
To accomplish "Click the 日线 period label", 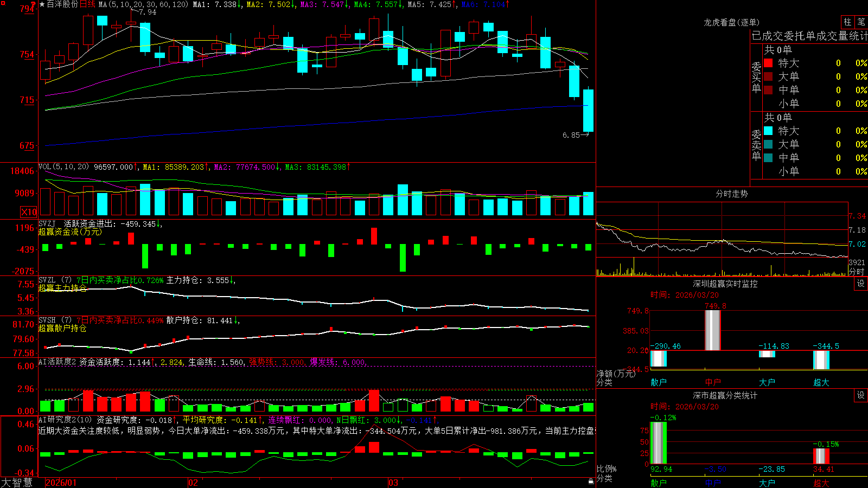I will 87,4.
